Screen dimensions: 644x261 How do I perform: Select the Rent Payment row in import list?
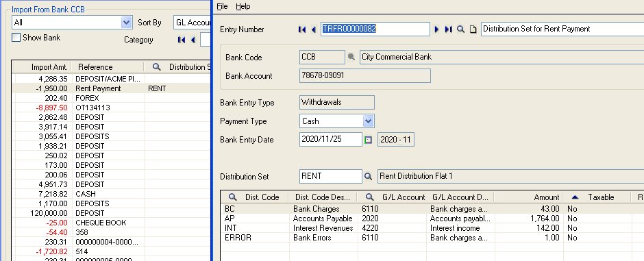[111, 88]
